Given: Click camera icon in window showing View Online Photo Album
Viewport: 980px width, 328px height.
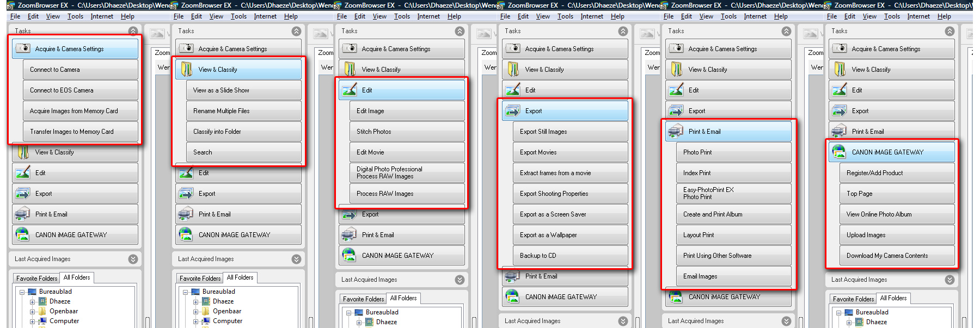Looking at the screenshot, I should click(x=840, y=48).
